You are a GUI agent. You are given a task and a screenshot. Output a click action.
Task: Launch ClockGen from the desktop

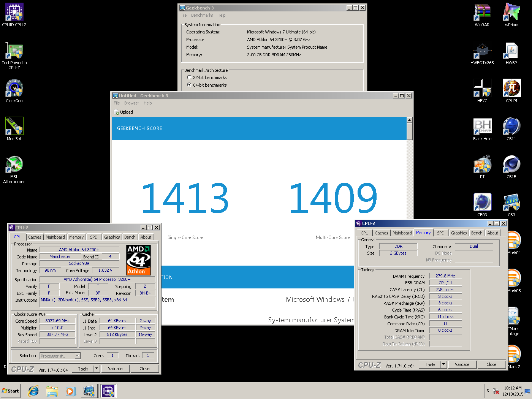pos(14,91)
